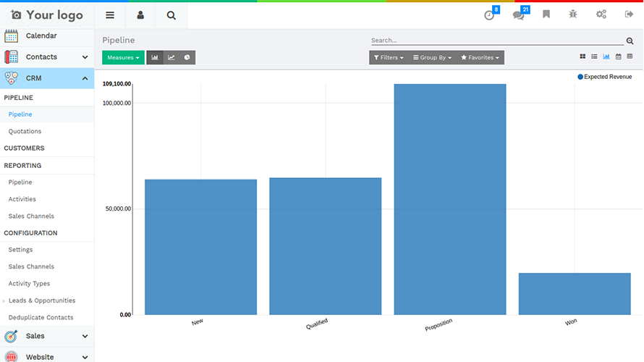Click the Qualified bar in chart
The height and width of the screenshot is (362, 644).
coord(326,246)
